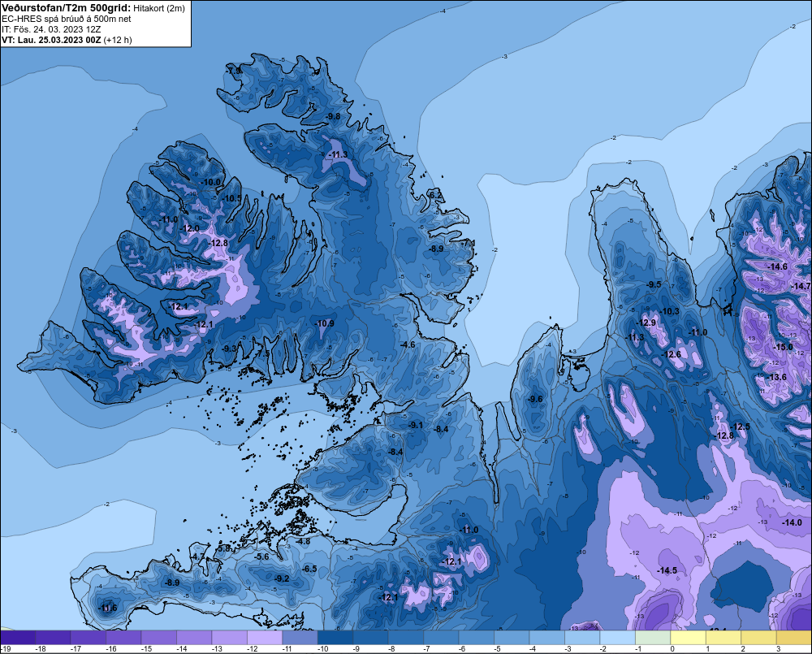
Task: Click the -10.3 temperature value on the map
Action: coord(670,311)
